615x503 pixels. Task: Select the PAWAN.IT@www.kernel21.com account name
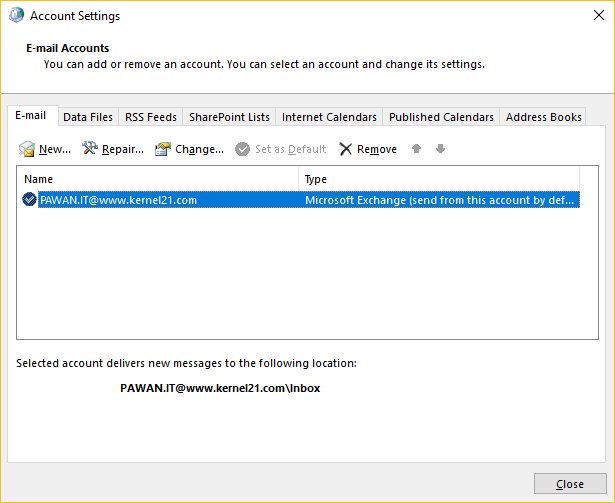coord(118,200)
